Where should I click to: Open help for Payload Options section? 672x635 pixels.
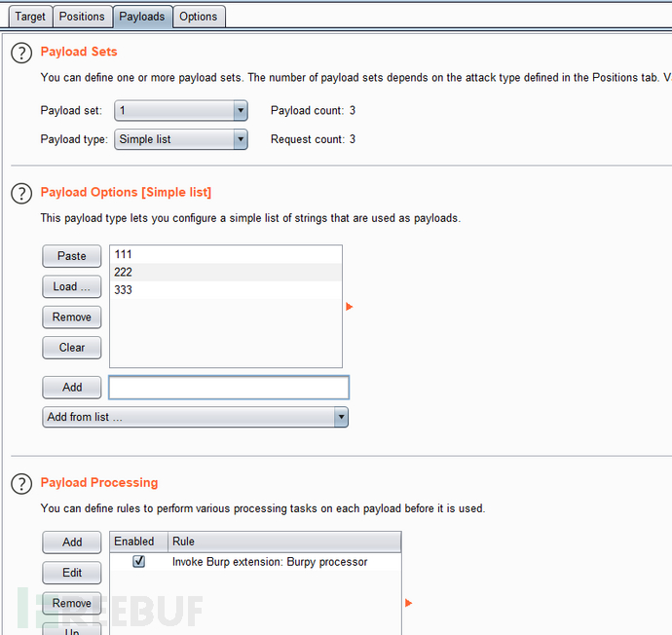pos(21,194)
